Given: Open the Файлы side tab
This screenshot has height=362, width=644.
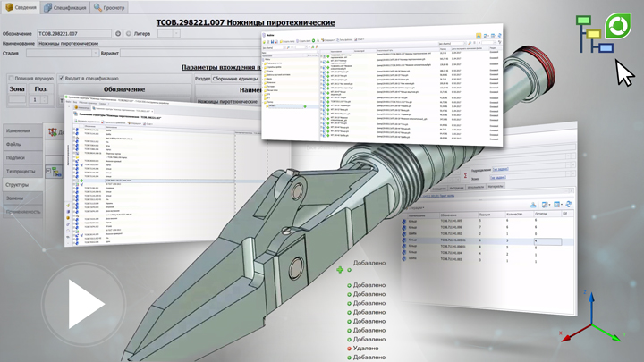Looking at the screenshot, I should tap(22, 144).
